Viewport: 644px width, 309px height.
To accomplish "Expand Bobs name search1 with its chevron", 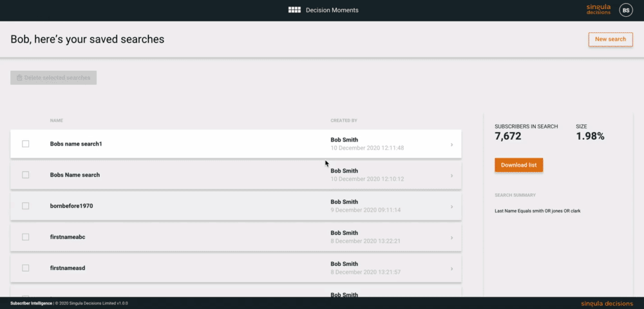I will pyautogui.click(x=452, y=144).
